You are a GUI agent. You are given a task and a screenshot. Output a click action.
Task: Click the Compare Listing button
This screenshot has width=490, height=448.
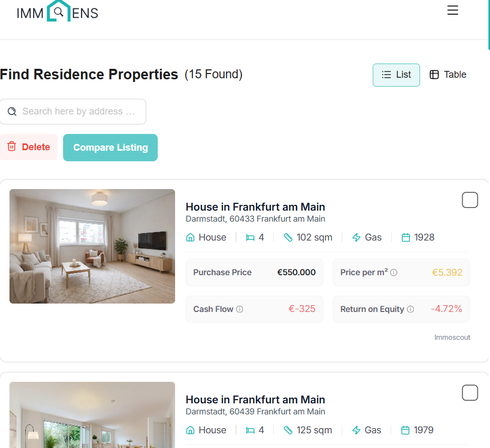click(110, 148)
